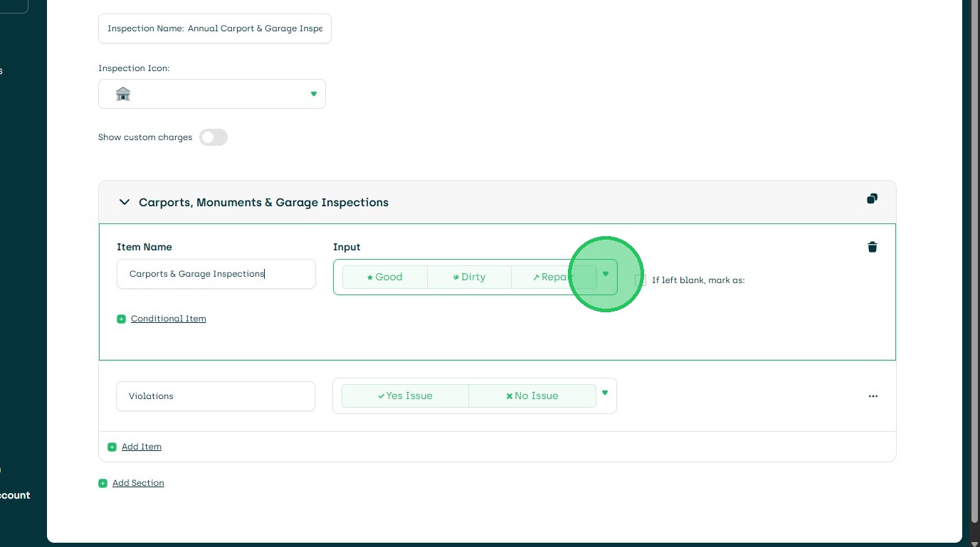Click the plus icon beside Add Section

102,484
